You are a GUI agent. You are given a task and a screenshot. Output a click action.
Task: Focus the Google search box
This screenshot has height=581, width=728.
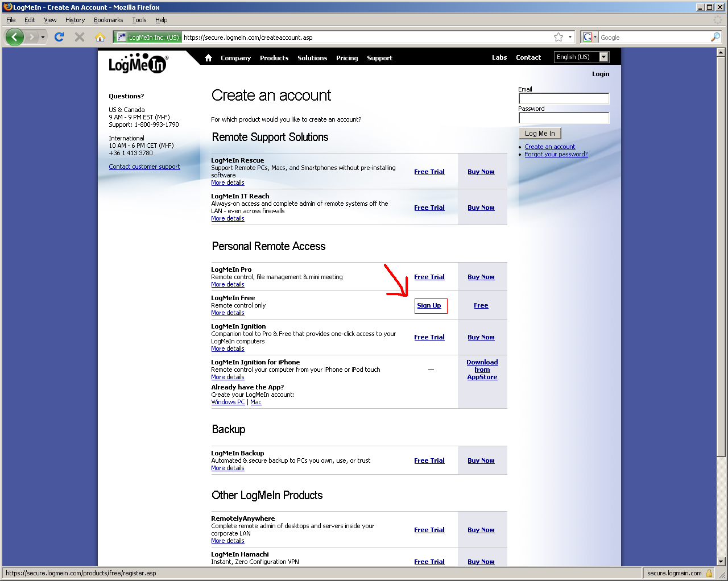(x=654, y=38)
